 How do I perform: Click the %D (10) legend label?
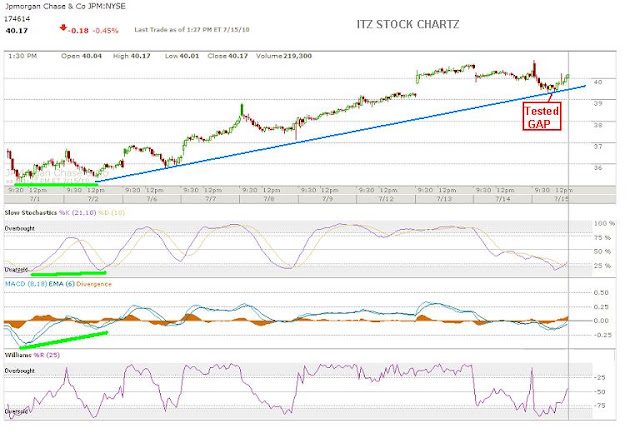[x=112, y=213]
